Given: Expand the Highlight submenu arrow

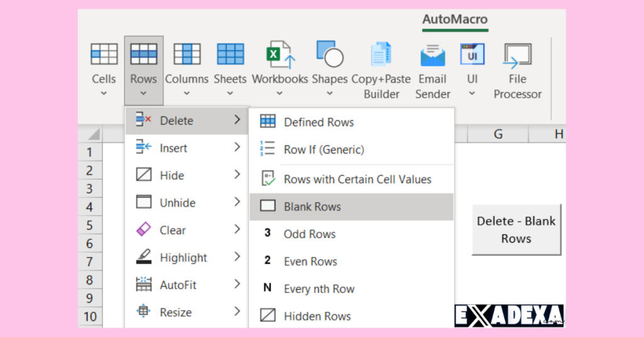Looking at the screenshot, I should (237, 257).
